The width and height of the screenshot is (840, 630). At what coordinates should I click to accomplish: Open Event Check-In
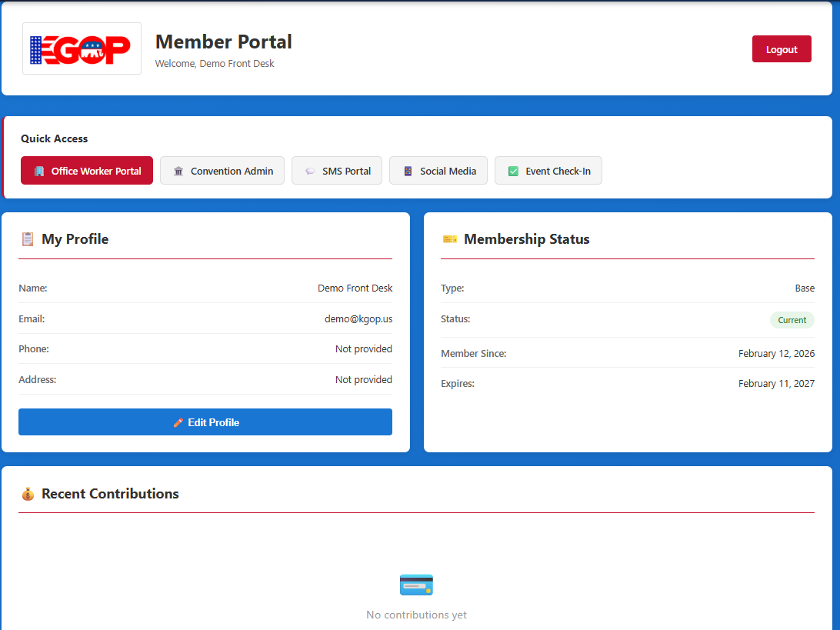tap(548, 170)
